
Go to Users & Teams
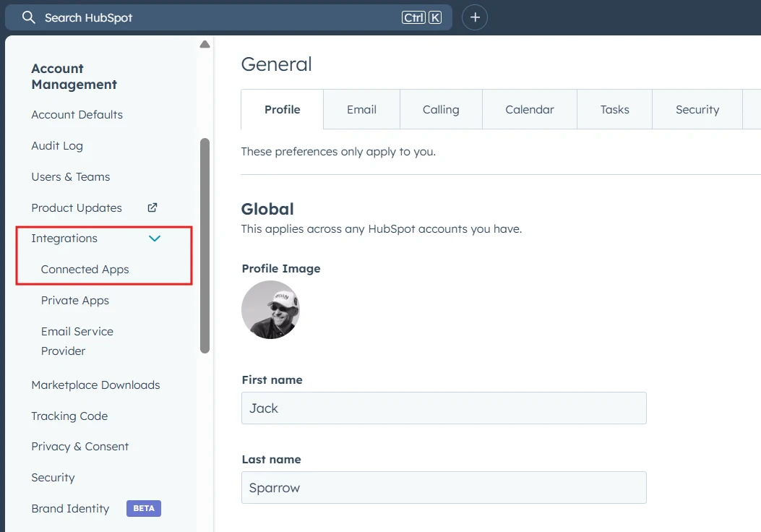click(71, 176)
